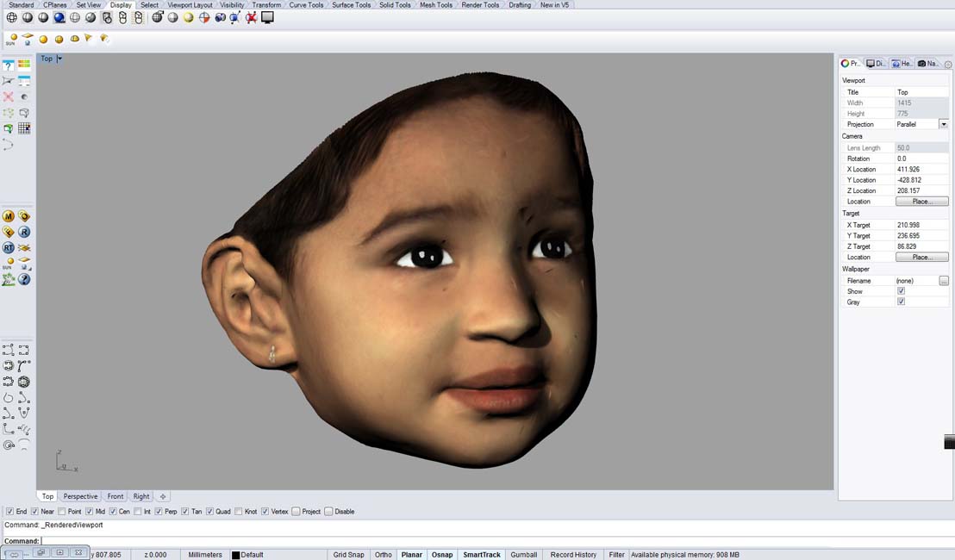Click the Sun settings icon

(12, 39)
